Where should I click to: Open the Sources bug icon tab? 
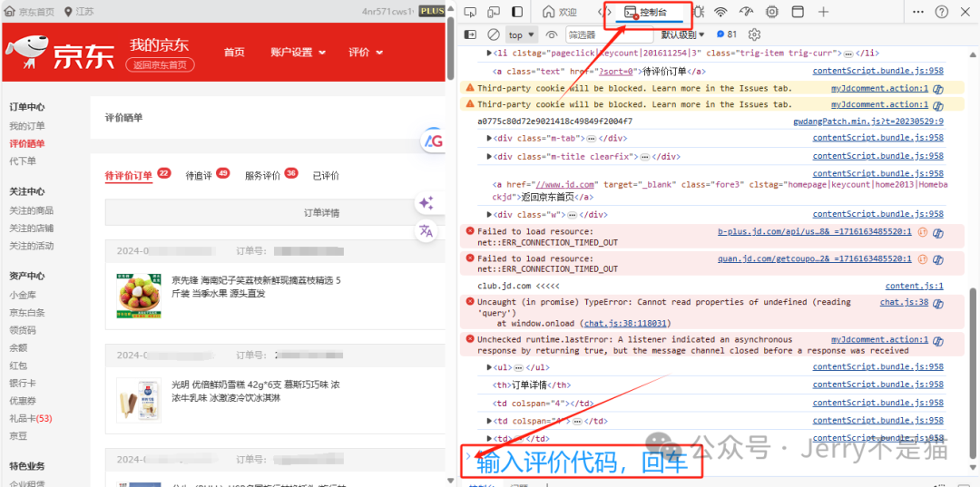pos(699,12)
